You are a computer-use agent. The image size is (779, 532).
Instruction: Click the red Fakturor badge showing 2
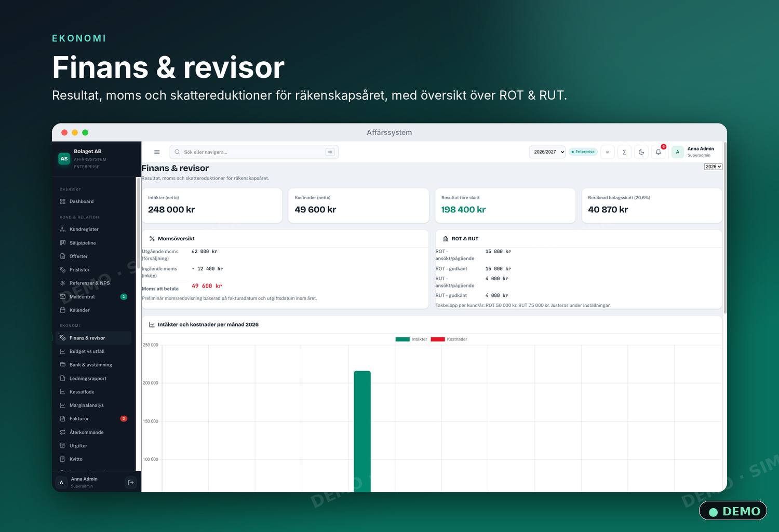point(124,419)
